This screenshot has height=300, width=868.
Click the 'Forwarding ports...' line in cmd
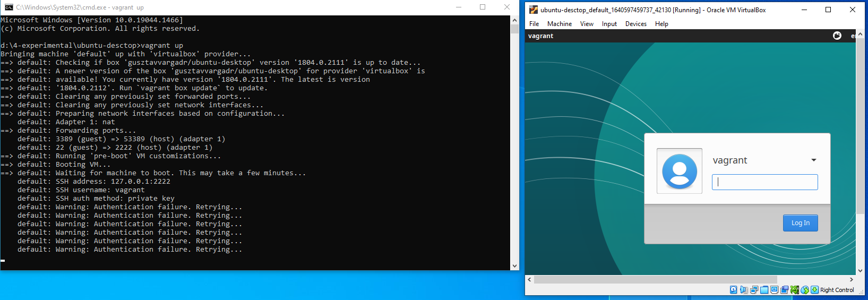[68, 131]
